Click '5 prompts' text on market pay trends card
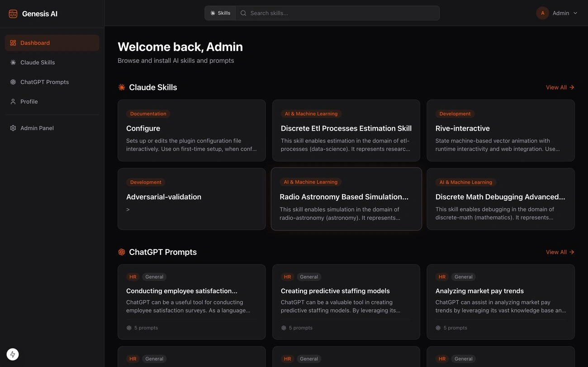The height and width of the screenshot is (367, 588). coord(455,328)
